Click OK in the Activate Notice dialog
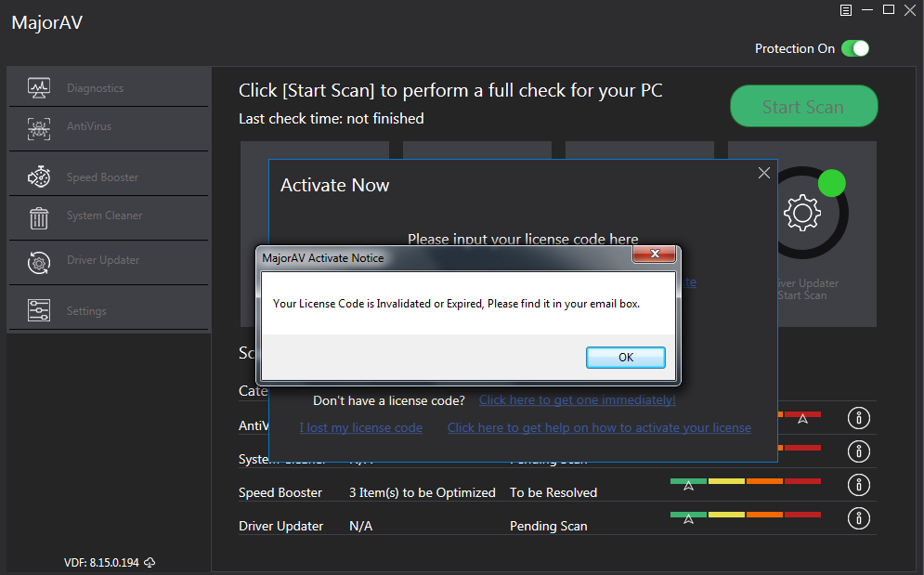Image resolution: width=924 pixels, height=575 pixels. coord(626,358)
